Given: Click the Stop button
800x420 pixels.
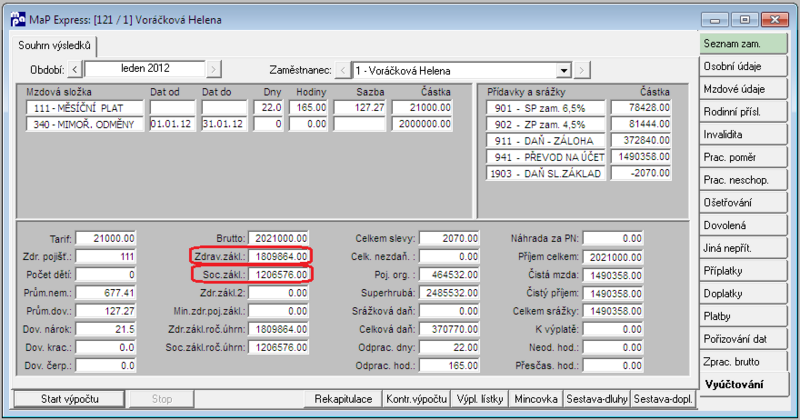Looking at the screenshot, I should (x=162, y=399).
